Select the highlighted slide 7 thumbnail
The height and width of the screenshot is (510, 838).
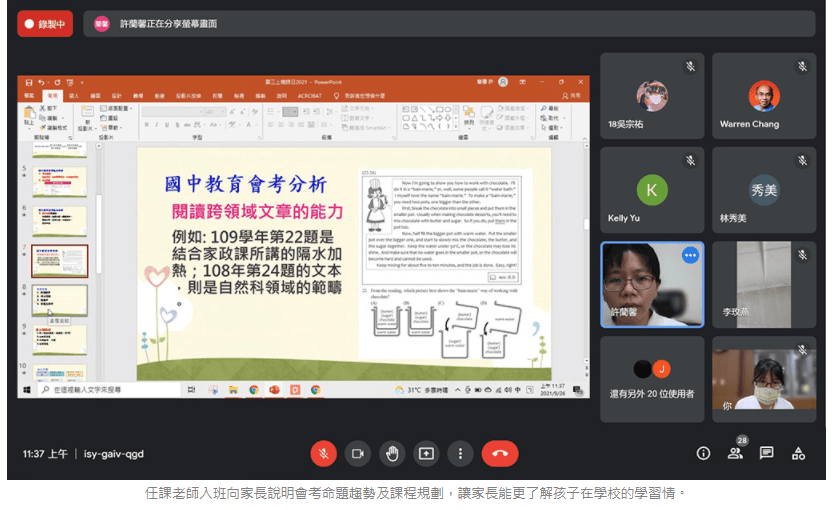tap(60, 260)
